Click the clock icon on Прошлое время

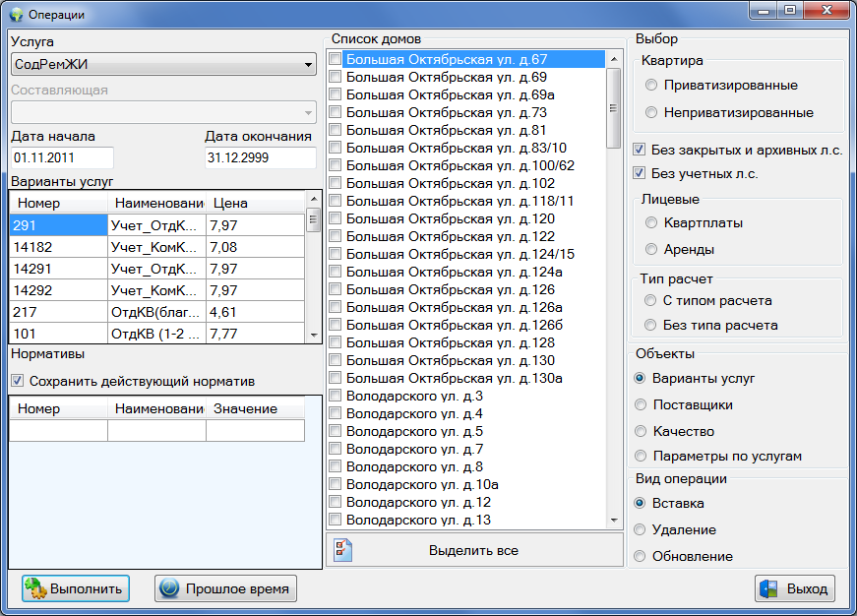169,588
